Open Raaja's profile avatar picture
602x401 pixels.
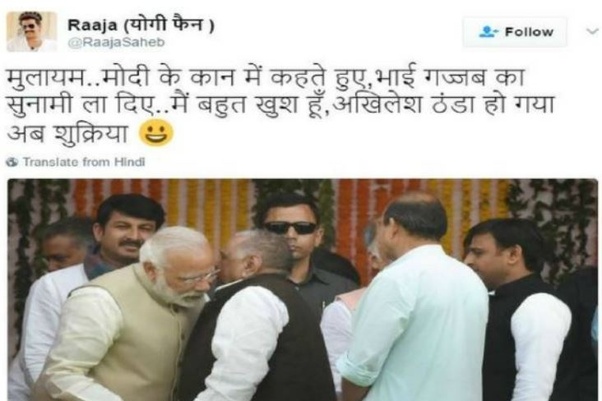[x=31, y=32]
